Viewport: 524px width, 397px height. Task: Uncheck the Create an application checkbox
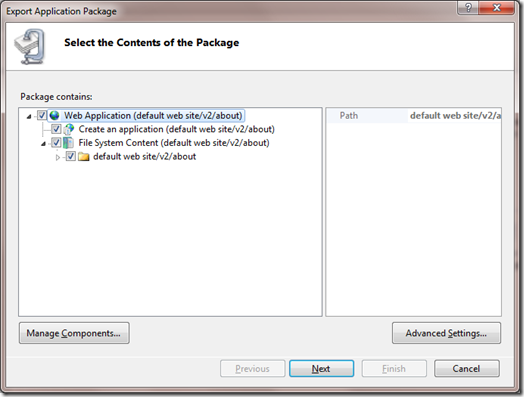point(56,129)
